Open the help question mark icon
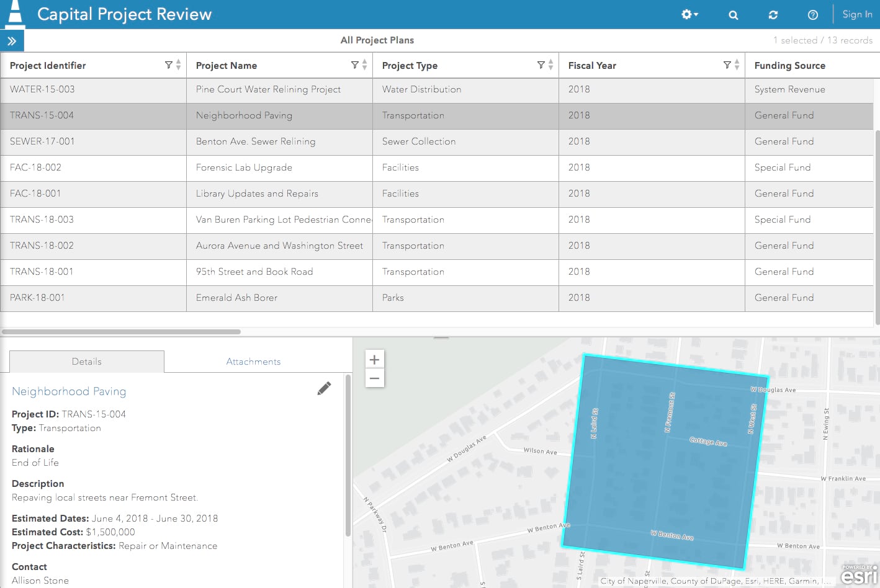This screenshot has height=588, width=880. tap(812, 15)
